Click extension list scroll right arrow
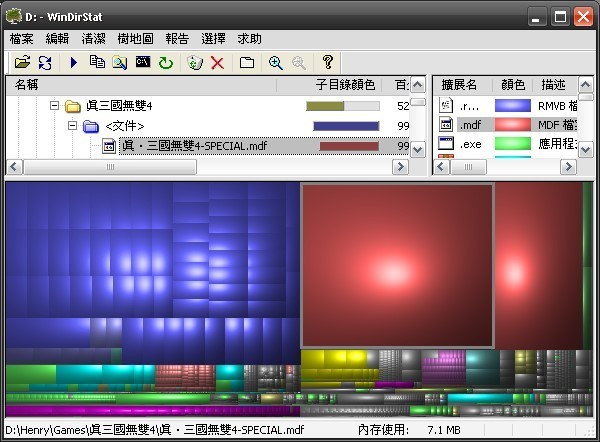The height and width of the screenshot is (442, 600). [x=568, y=167]
